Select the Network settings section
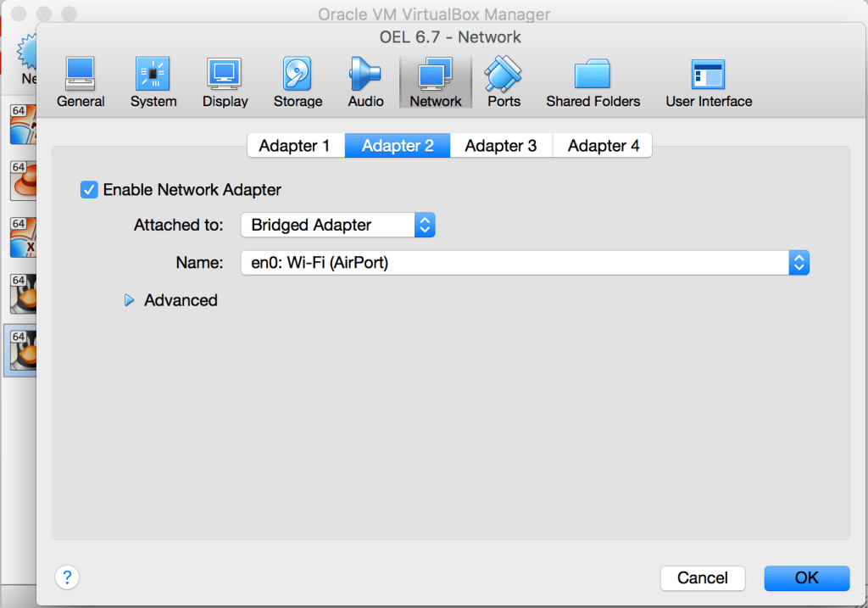 tap(436, 82)
